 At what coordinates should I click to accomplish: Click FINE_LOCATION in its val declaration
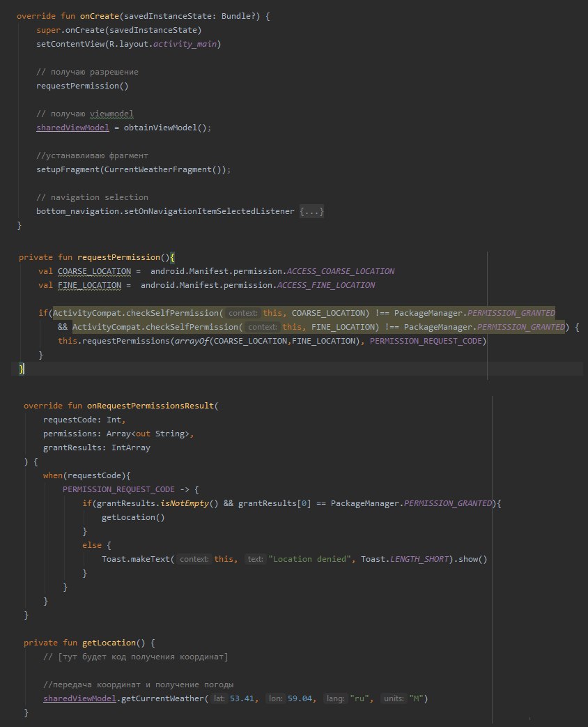(x=89, y=285)
